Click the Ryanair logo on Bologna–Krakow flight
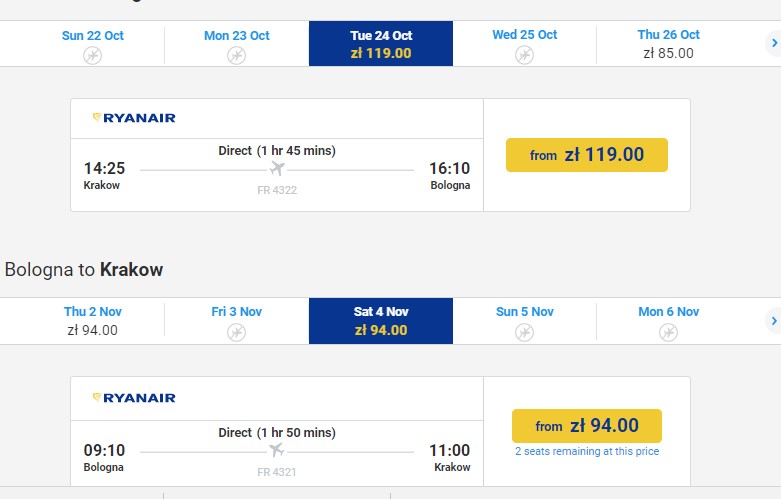This screenshot has height=499, width=781. (x=134, y=398)
